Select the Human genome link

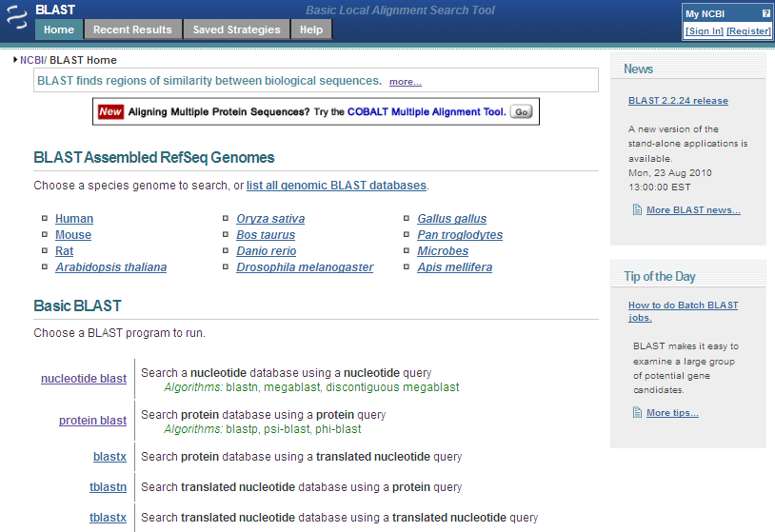[74, 218]
